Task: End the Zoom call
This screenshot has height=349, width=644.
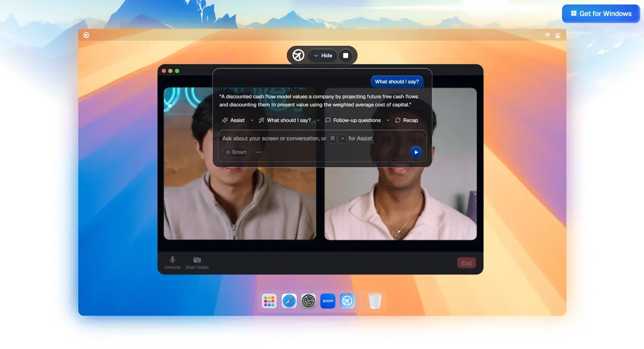Action: [466, 263]
